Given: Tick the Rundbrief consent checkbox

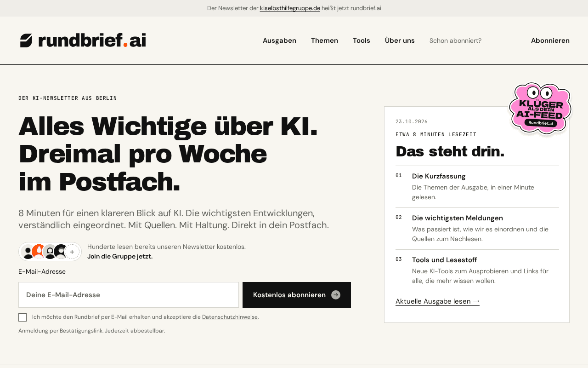Looking at the screenshot, I should [x=23, y=317].
